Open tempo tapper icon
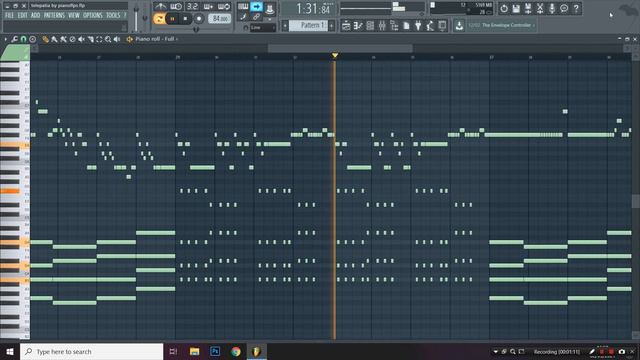The height and width of the screenshot is (360, 640). click(x=430, y=26)
